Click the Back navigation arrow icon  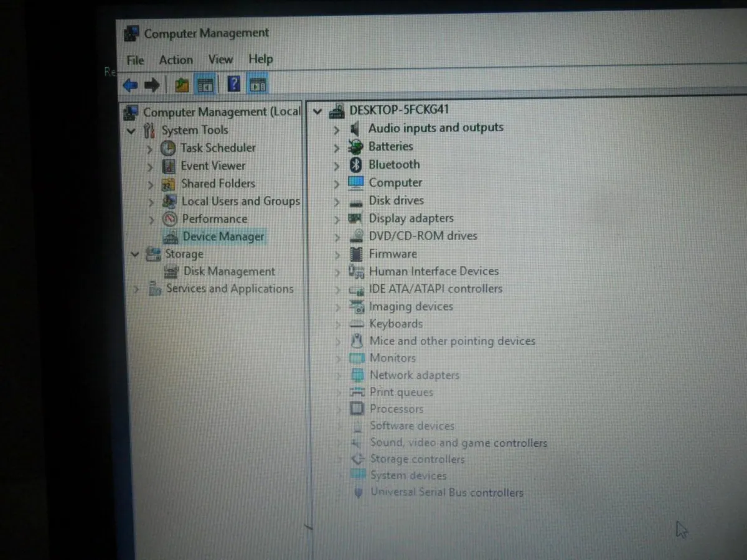pos(130,84)
